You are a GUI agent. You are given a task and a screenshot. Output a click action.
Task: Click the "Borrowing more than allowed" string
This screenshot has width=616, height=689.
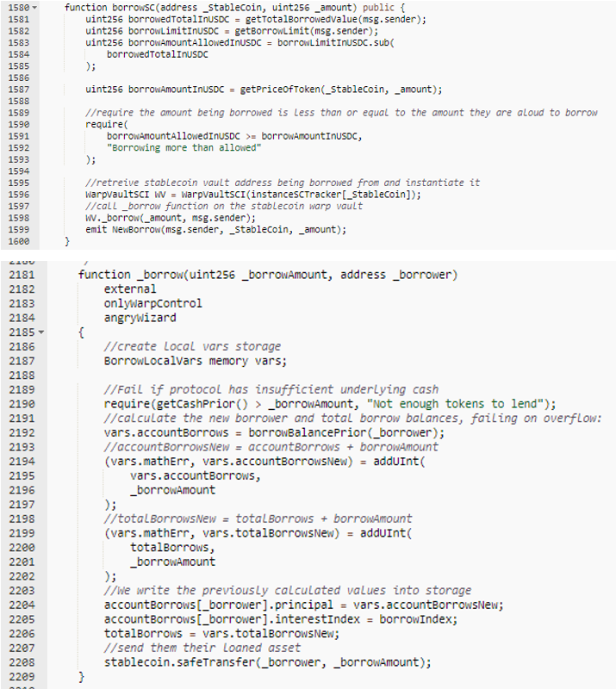[184, 148]
